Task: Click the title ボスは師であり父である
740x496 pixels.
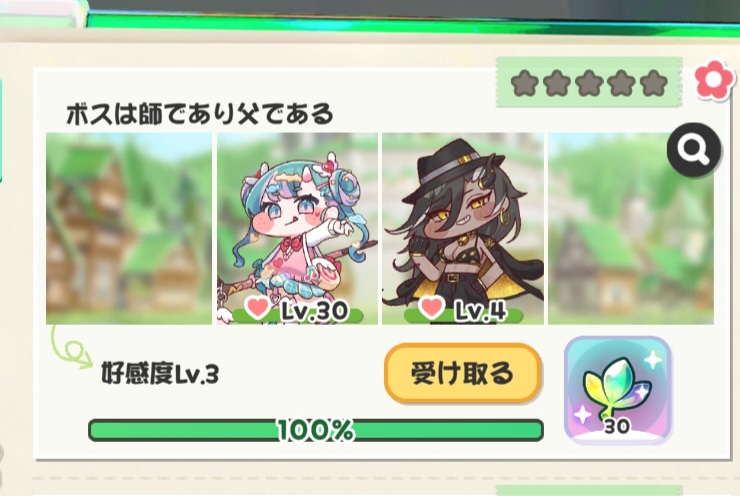Action: (x=200, y=114)
